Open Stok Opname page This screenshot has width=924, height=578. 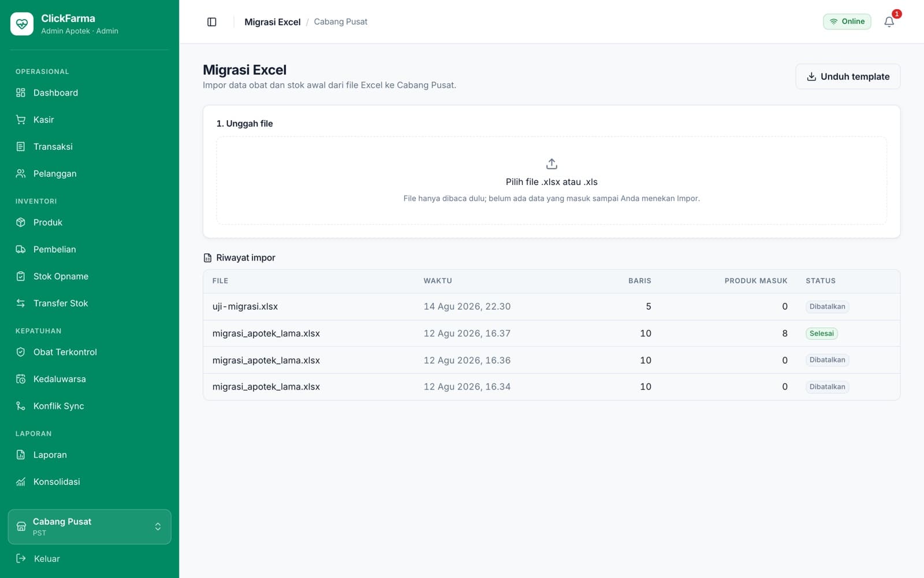click(90, 276)
